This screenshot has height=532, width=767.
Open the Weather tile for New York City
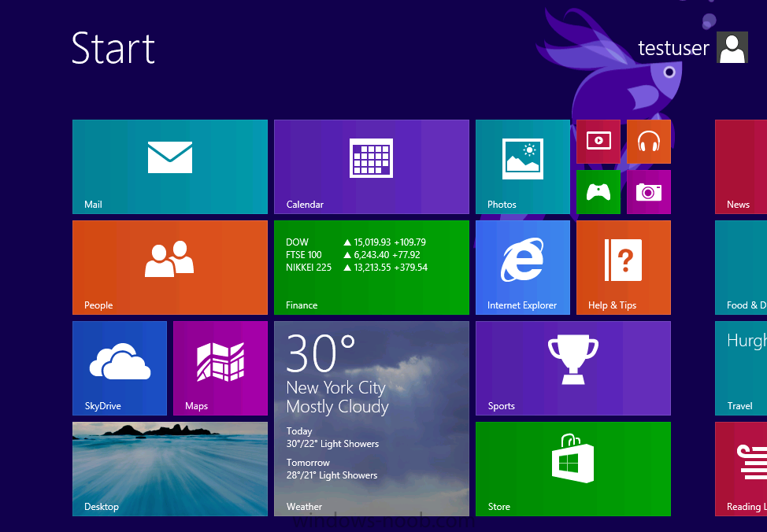point(371,419)
